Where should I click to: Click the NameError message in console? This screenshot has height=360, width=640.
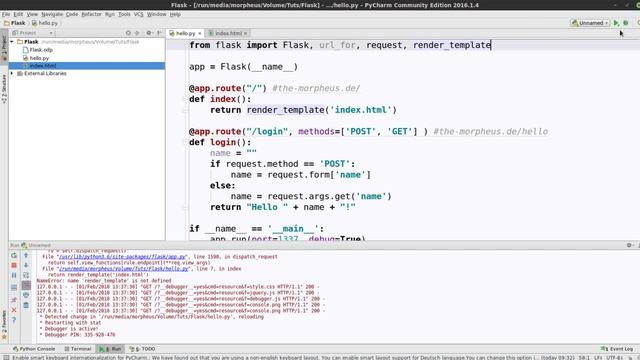coord(104,281)
